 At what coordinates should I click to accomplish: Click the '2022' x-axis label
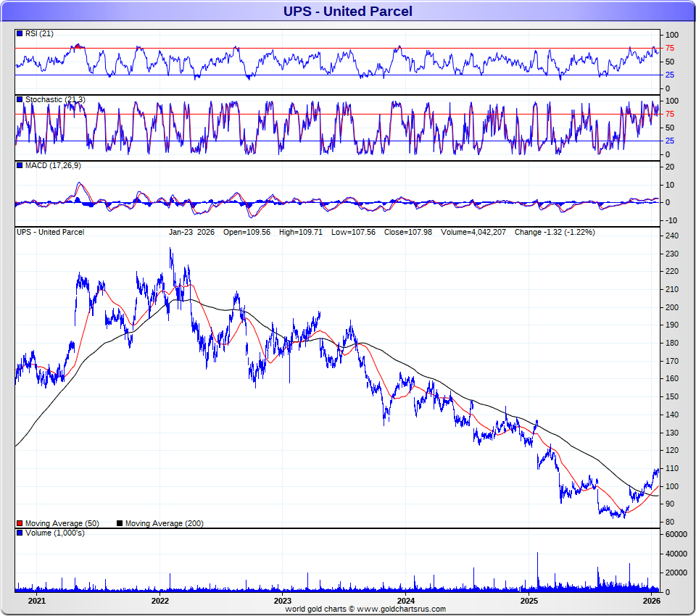[x=160, y=601]
